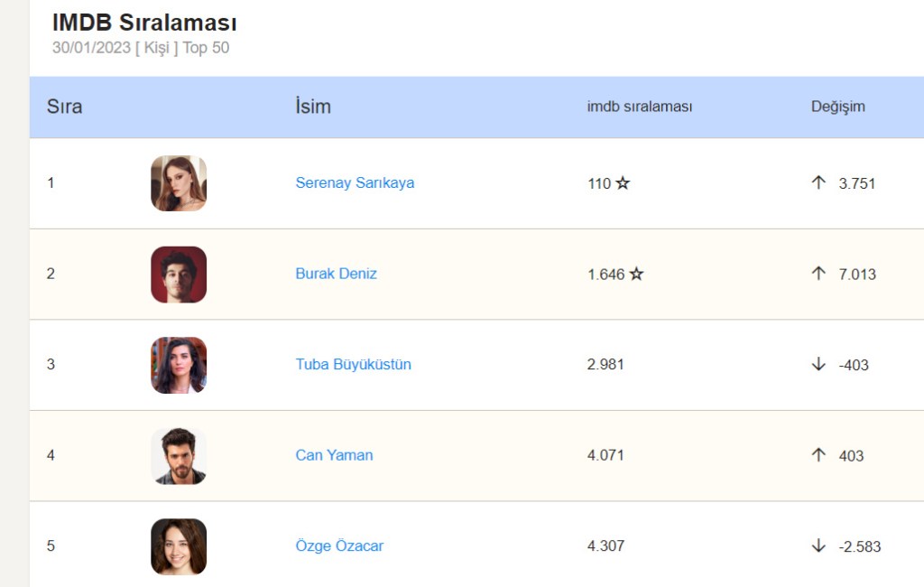Click Can Yaman's profile thumbnail
Image resolution: width=924 pixels, height=587 pixels.
(179, 456)
